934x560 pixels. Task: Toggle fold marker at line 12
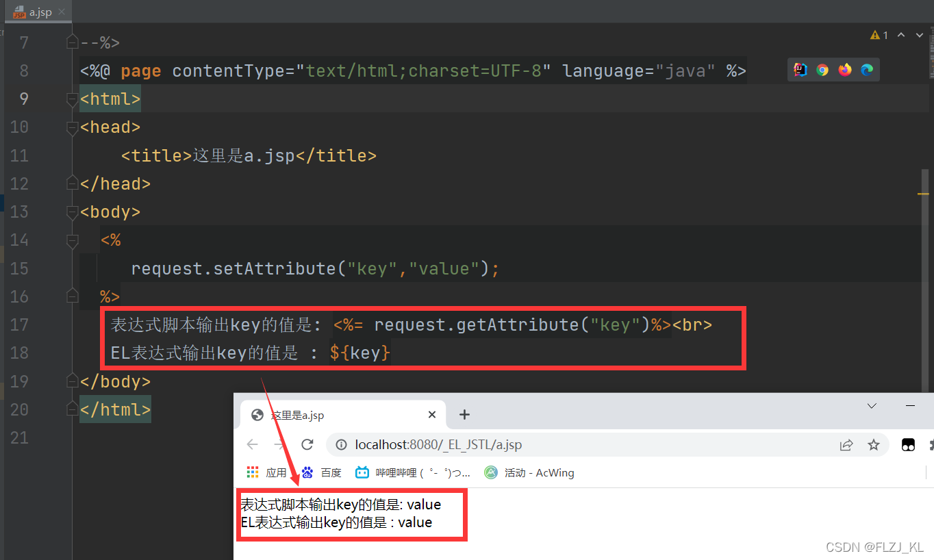click(x=72, y=183)
